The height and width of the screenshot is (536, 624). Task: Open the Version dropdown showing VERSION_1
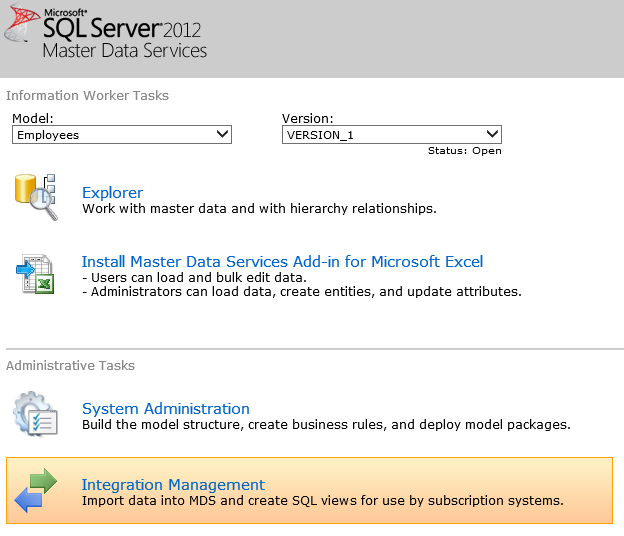coord(392,135)
